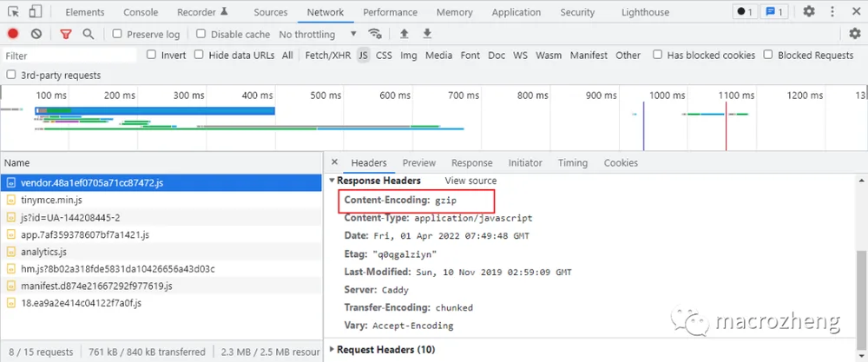Filter requests by All types
This screenshot has height=362, width=868.
(x=287, y=56)
